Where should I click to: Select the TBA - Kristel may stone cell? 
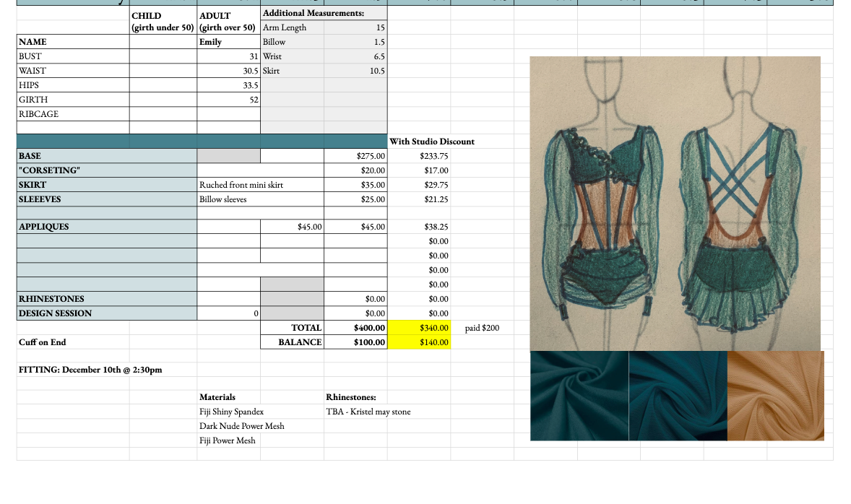(368, 412)
